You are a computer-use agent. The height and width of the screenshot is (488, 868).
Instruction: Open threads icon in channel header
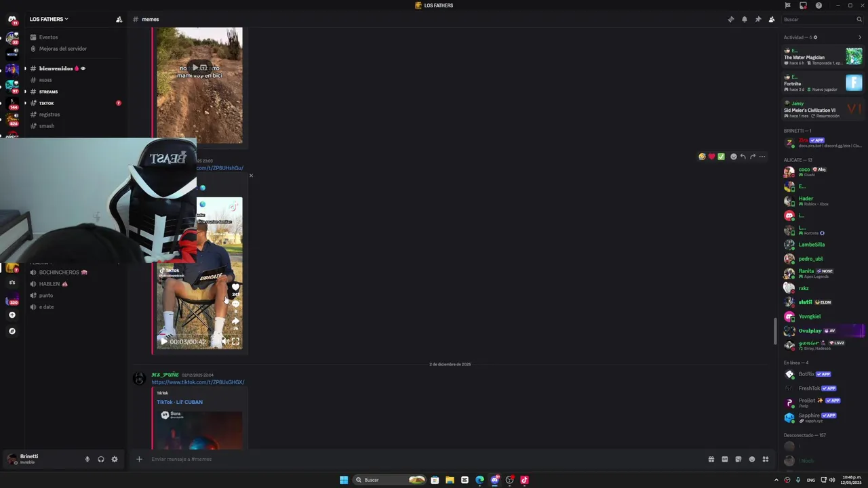tap(730, 19)
